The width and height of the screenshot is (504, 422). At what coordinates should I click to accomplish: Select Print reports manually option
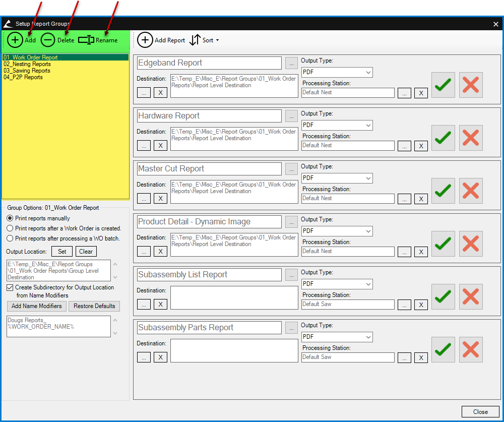coord(10,218)
